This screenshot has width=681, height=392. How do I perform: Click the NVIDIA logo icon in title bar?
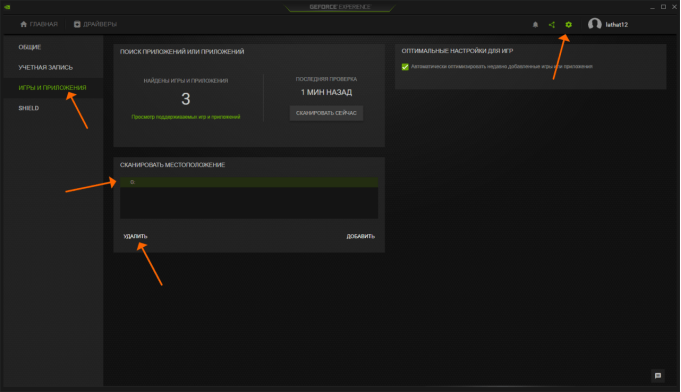[7, 7]
